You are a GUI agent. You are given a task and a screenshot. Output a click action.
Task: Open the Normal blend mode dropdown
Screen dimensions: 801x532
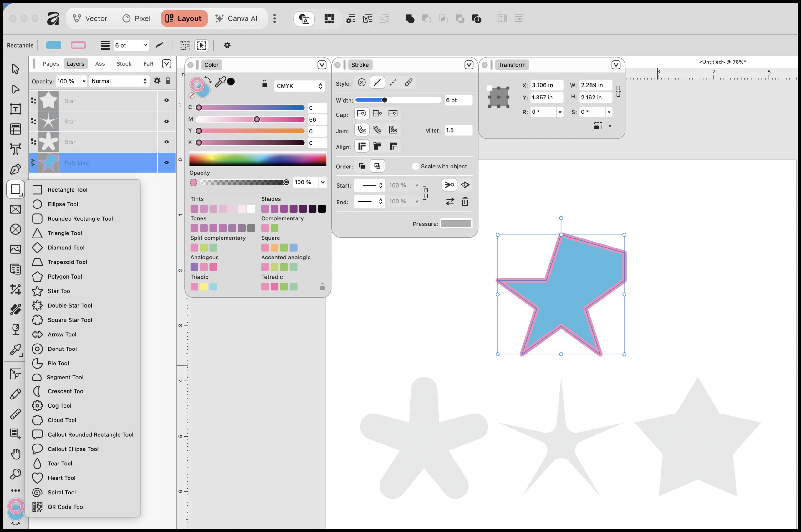[119, 81]
